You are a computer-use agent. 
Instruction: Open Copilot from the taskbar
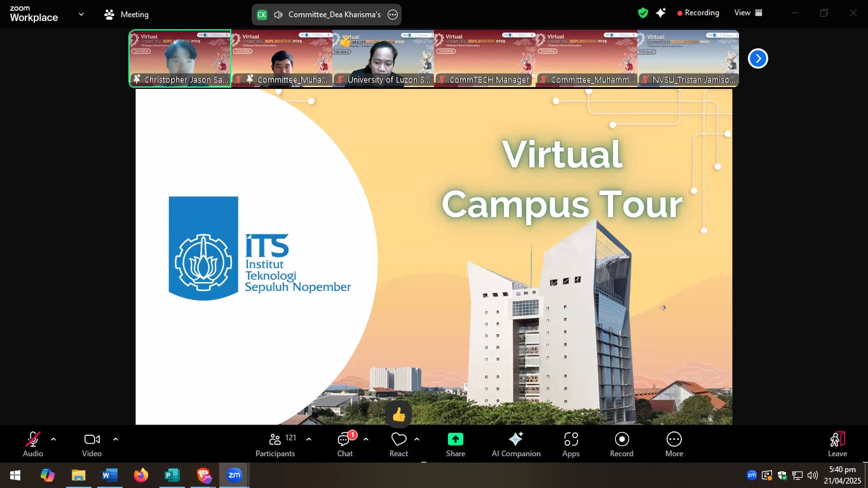click(x=48, y=475)
